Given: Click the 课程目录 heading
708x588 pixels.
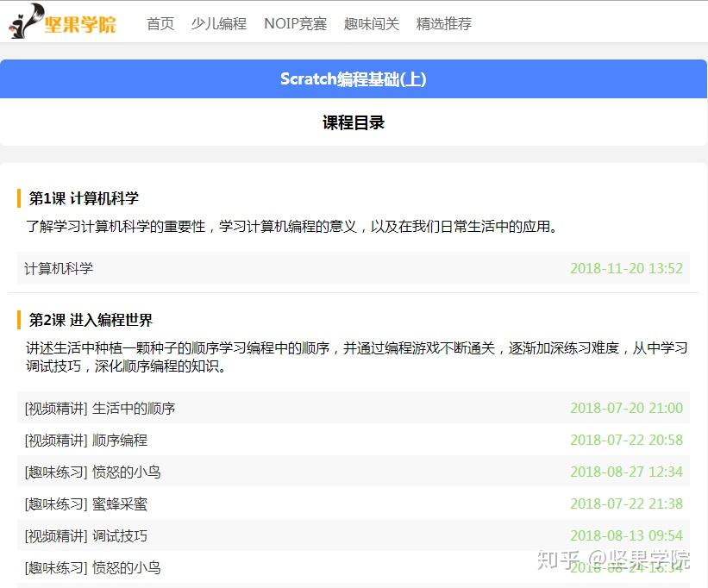Looking at the screenshot, I should pyautogui.click(x=353, y=122).
